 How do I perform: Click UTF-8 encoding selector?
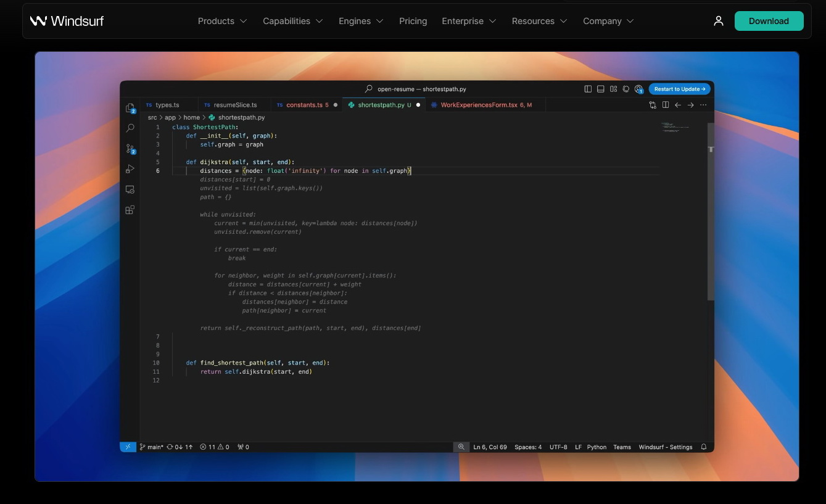pyautogui.click(x=558, y=447)
